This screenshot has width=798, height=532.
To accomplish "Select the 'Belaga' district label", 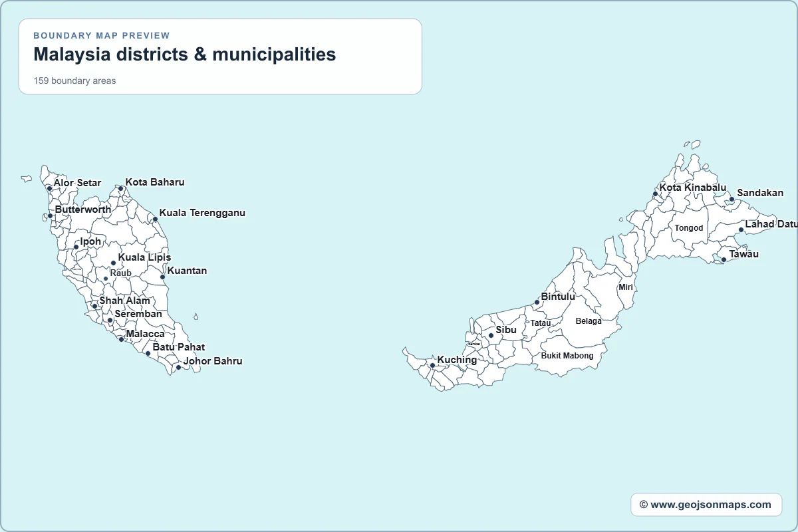I will click(589, 321).
